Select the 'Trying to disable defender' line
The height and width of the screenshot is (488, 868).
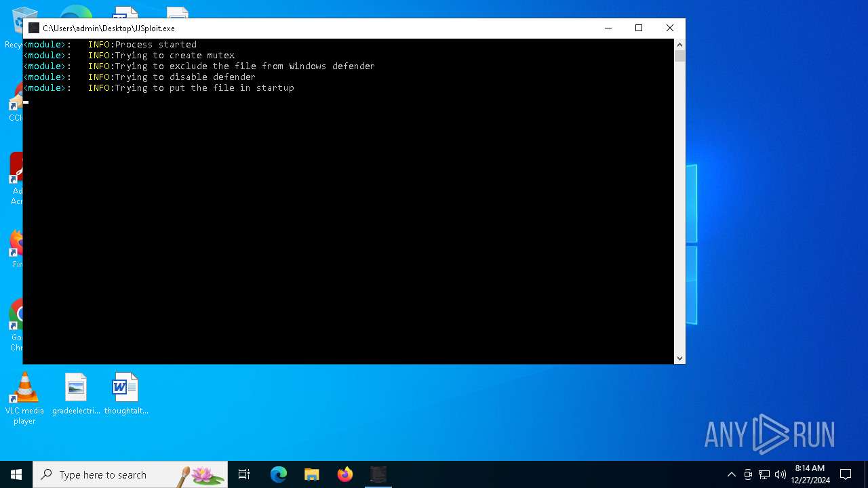click(139, 77)
